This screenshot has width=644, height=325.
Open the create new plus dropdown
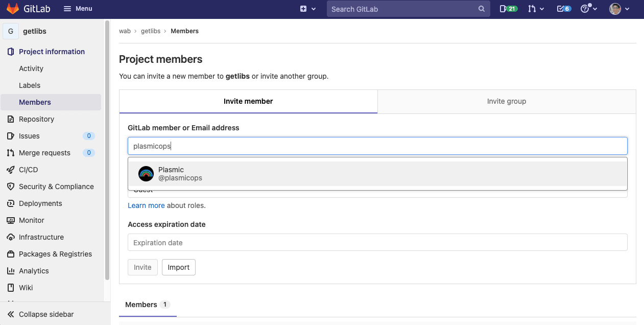pyautogui.click(x=308, y=9)
